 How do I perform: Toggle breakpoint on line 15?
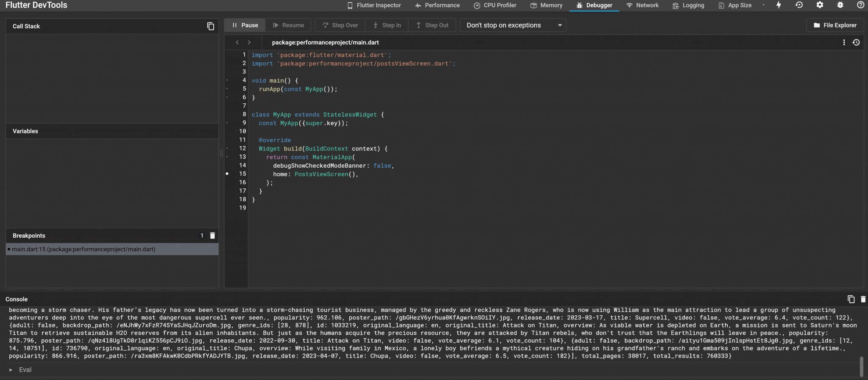coord(227,174)
